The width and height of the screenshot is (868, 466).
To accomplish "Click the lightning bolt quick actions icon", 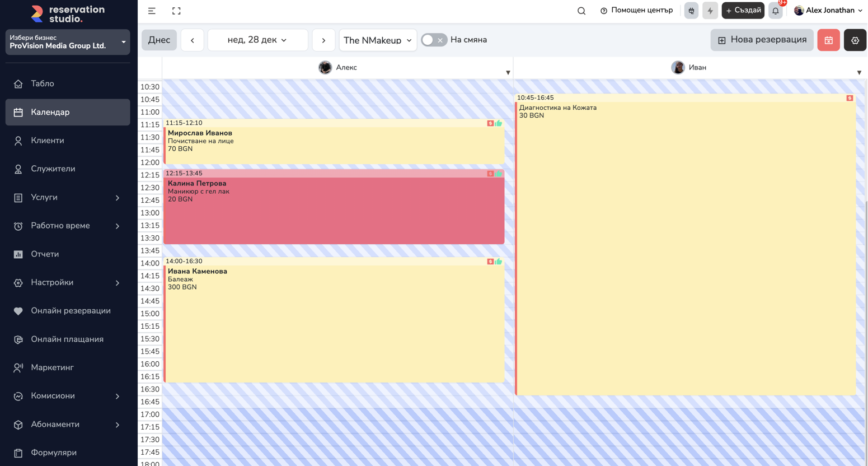I will 710,11.
